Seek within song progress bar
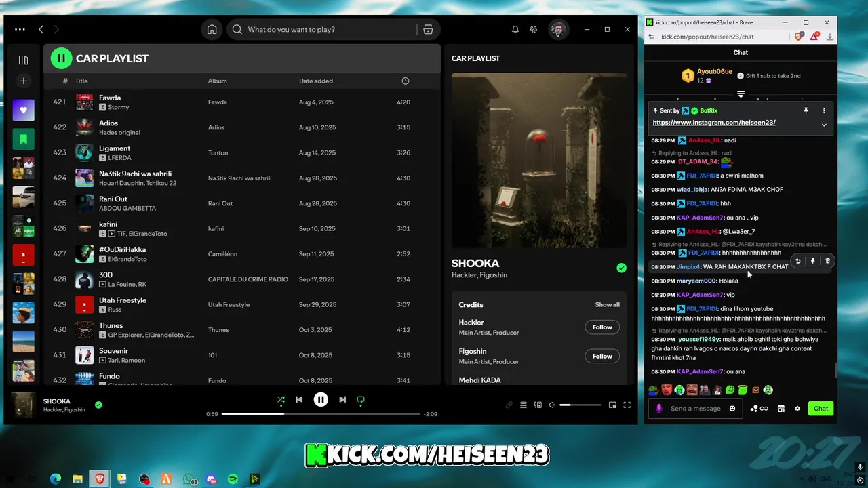Screen dimensions: 868x488 click(x=321, y=413)
